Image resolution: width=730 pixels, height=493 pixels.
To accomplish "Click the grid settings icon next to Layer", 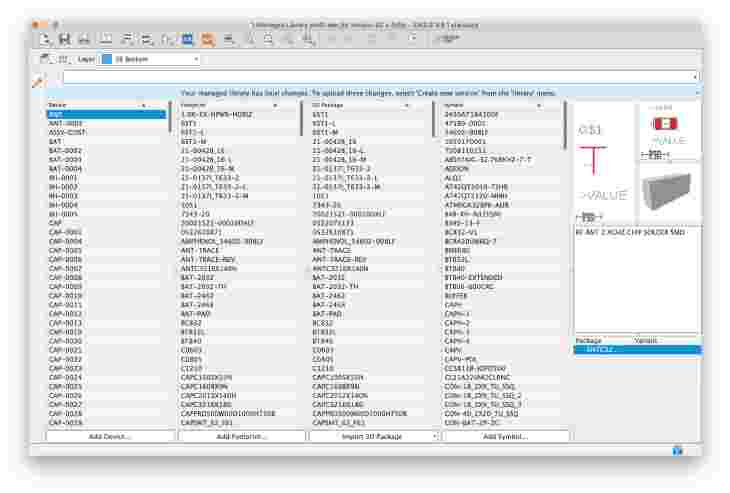I will point(63,59).
